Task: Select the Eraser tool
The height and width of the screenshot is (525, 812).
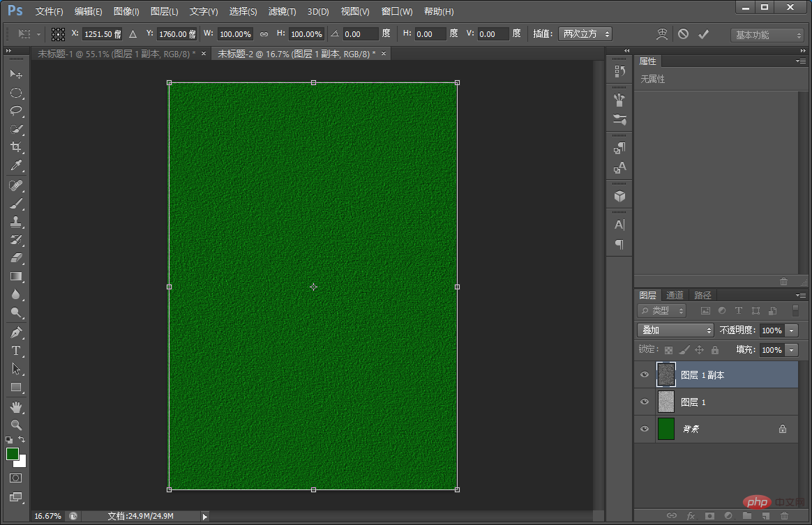Action: pyautogui.click(x=16, y=258)
